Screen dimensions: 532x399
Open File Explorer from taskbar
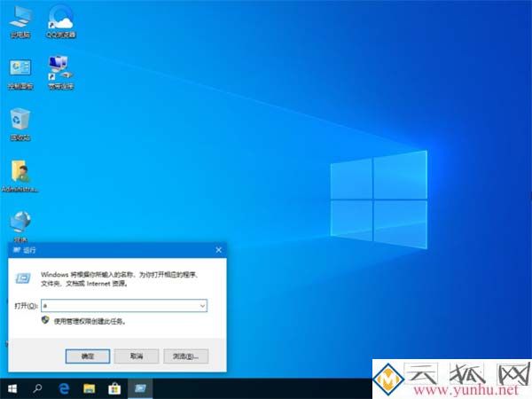tap(90, 388)
